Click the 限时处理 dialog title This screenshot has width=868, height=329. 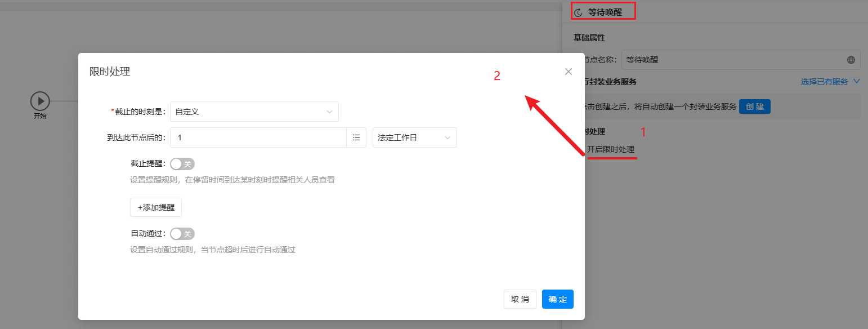tap(110, 72)
